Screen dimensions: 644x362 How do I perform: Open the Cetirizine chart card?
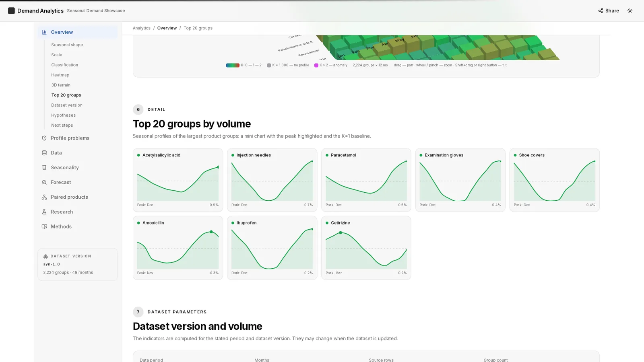[366, 248]
